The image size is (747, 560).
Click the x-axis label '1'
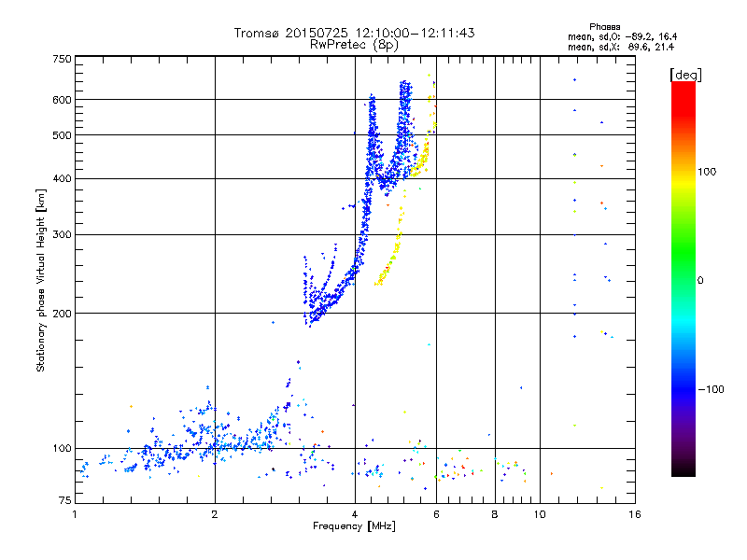click(x=75, y=514)
